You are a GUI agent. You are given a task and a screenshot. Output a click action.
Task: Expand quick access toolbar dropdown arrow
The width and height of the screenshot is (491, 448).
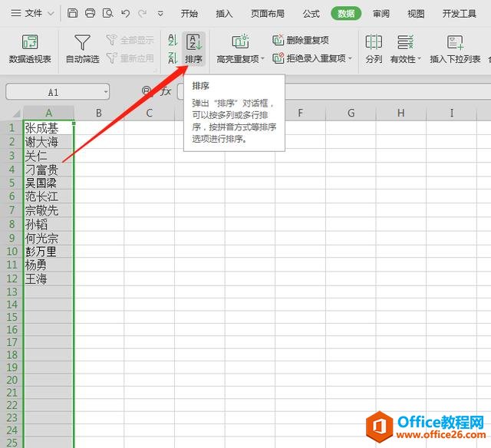[x=160, y=14]
